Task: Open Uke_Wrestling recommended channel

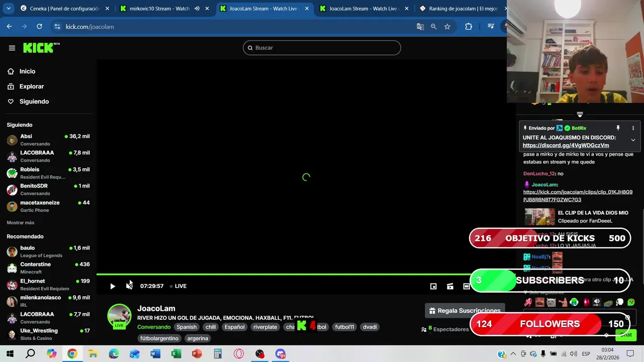Action: click(48, 334)
